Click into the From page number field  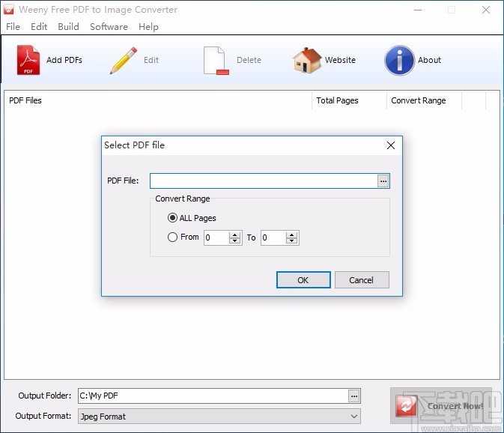(217, 238)
